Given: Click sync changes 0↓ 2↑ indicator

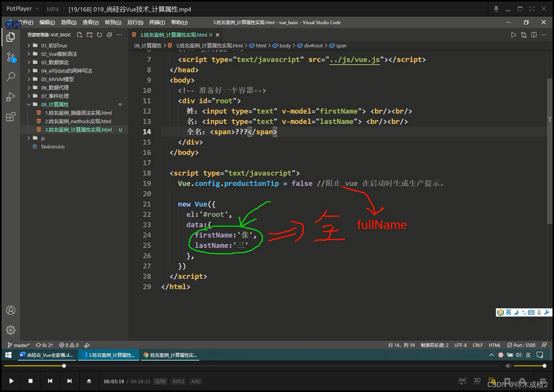Looking at the screenshot, I should tap(44, 345).
